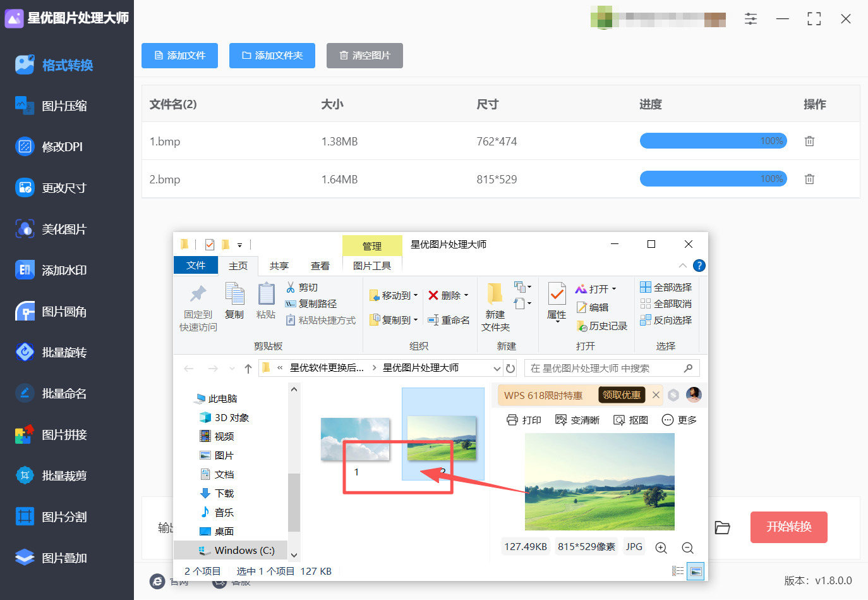Open the 图片分割 tool
Image resolution: width=868 pixels, height=600 pixels.
(51, 517)
